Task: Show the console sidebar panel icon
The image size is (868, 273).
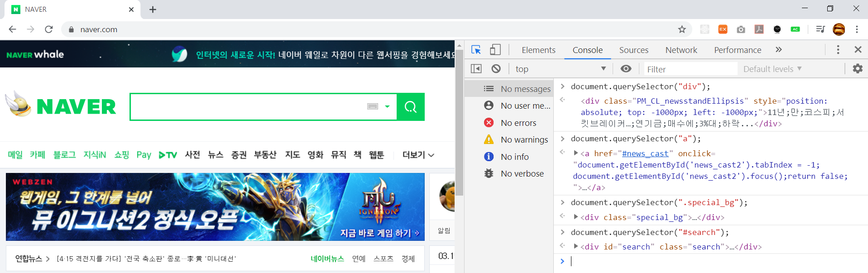Action: pos(476,69)
